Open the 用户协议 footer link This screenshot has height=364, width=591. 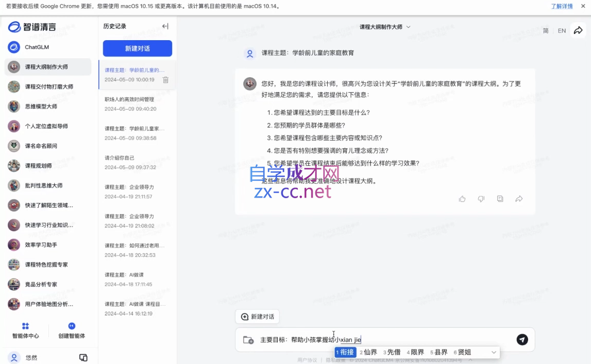tap(307, 360)
